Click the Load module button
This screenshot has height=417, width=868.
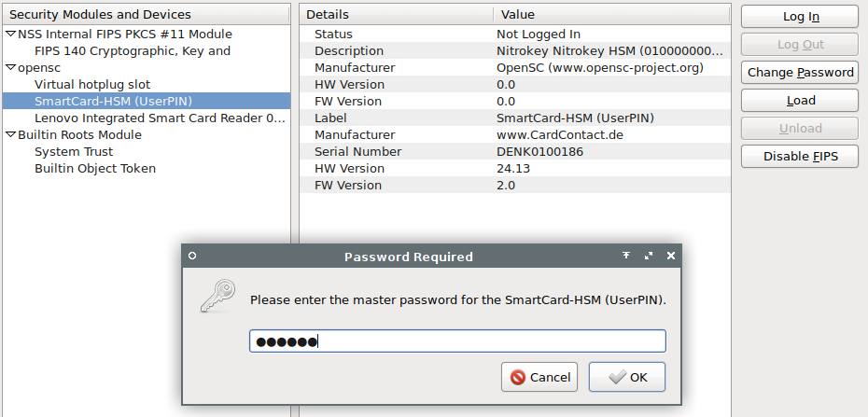800,101
